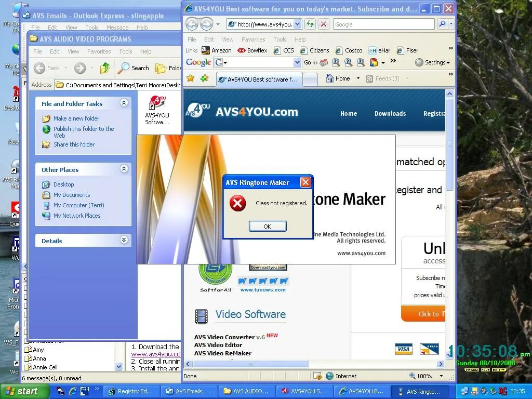This screenshot has height=399, width=532.
Task: Click My Documents under Other Places
Action: [72, 195]
